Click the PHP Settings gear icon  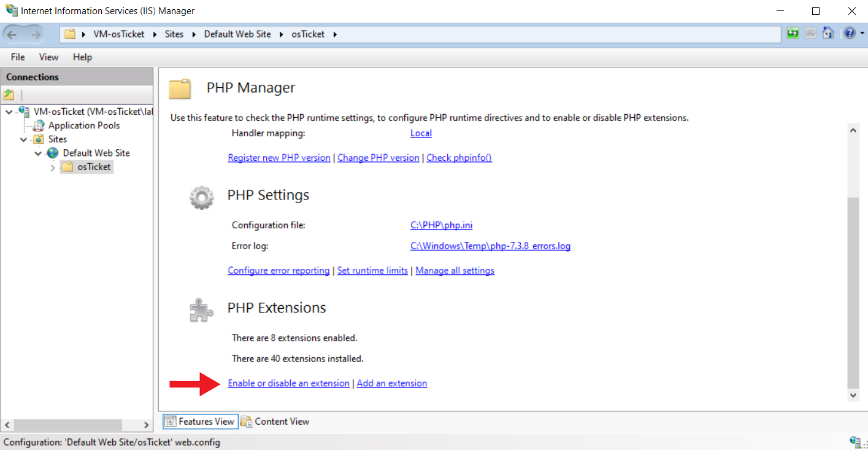(x=202, y=197)
